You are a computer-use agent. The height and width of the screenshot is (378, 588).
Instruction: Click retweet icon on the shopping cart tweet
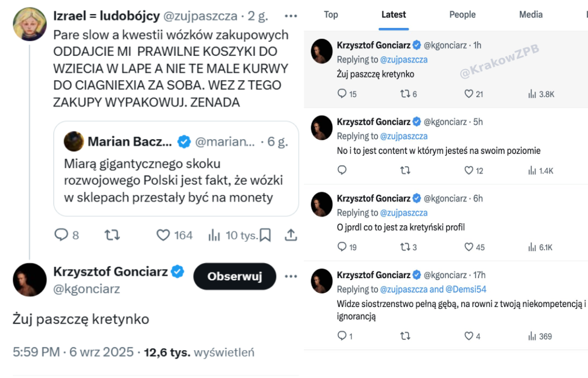[112, 236]
